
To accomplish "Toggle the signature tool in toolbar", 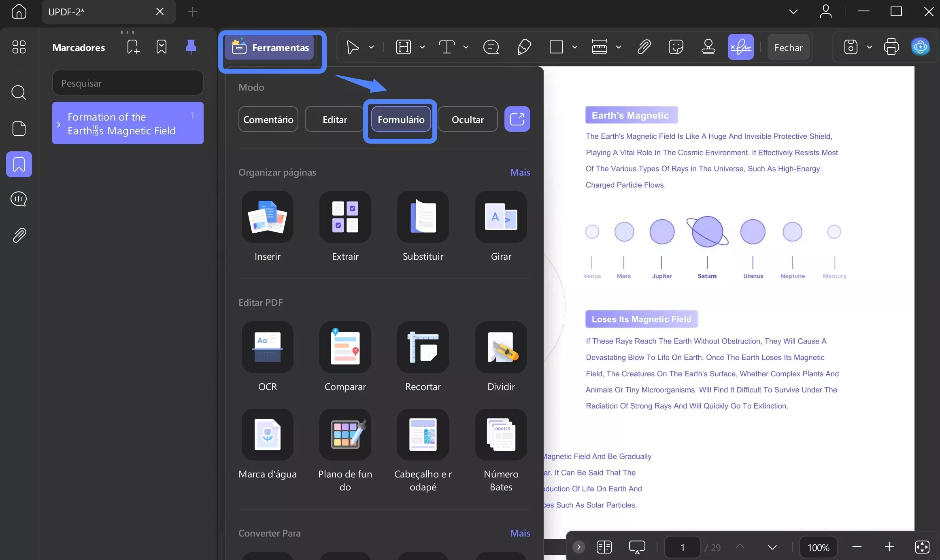I will coord(740,47).
